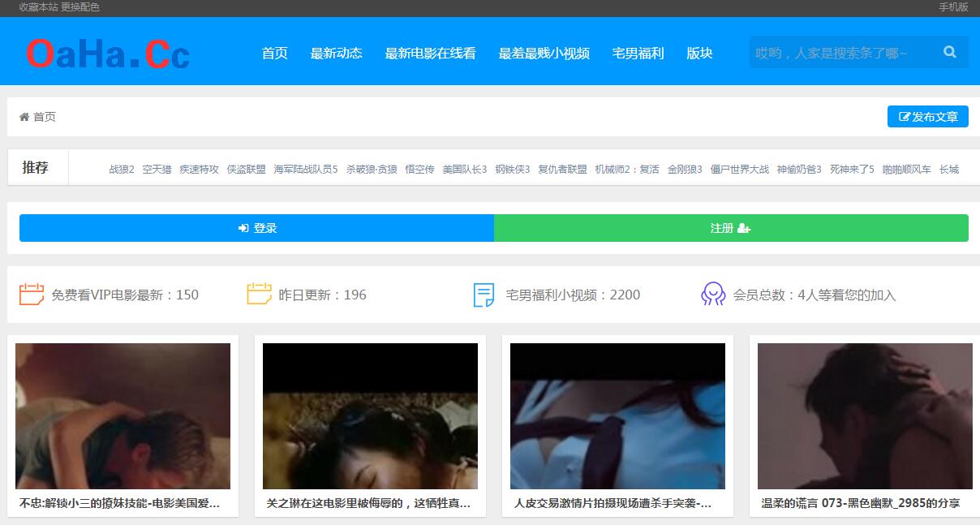Click the text 会员总数：4人等着您的加入
980x525 pixels.
815,295
